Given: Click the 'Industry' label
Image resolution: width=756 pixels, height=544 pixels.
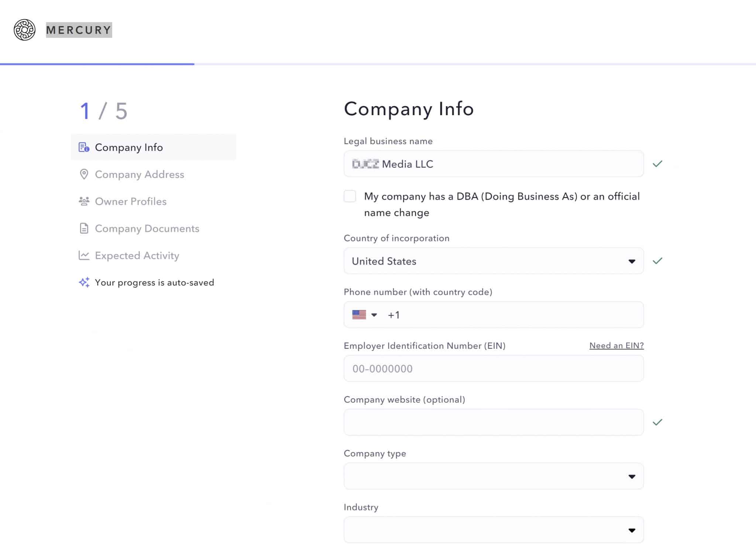Looking at the screenshot, I should [361, 507].
